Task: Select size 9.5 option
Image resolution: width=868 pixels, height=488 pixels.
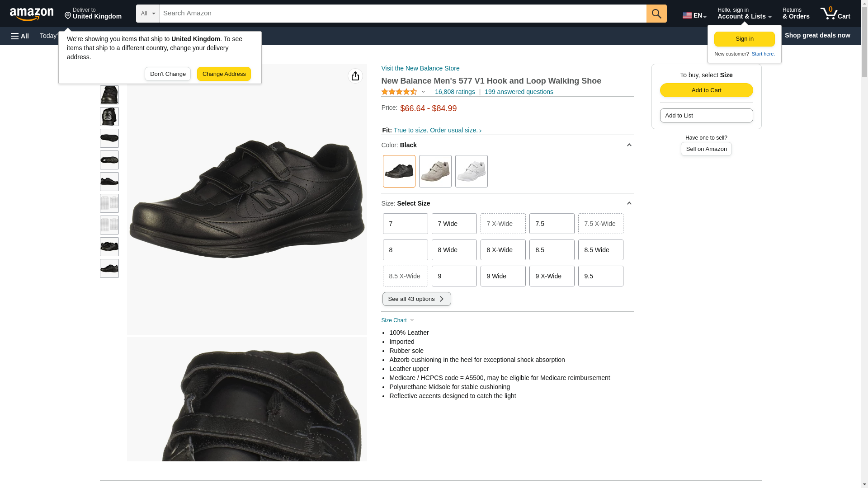Action: (600, 276)
